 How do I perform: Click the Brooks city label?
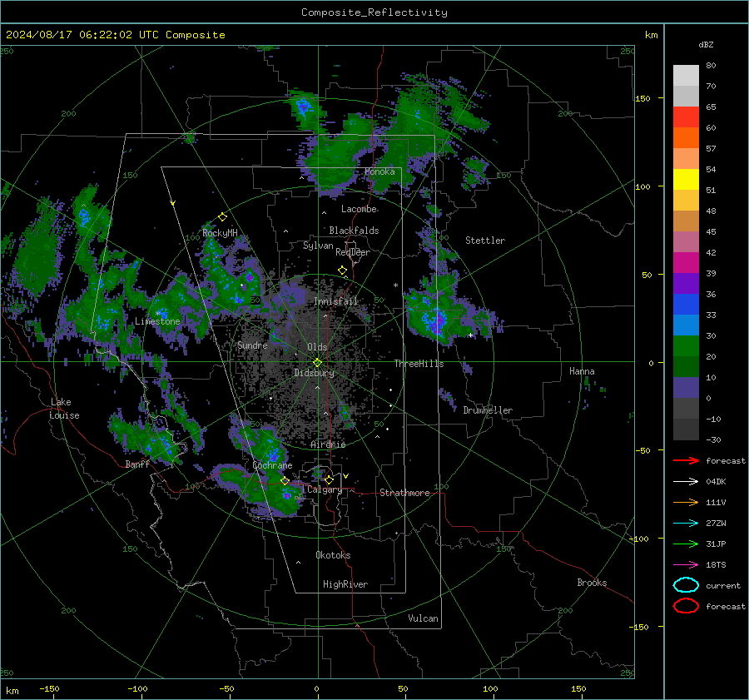(592, 583)
